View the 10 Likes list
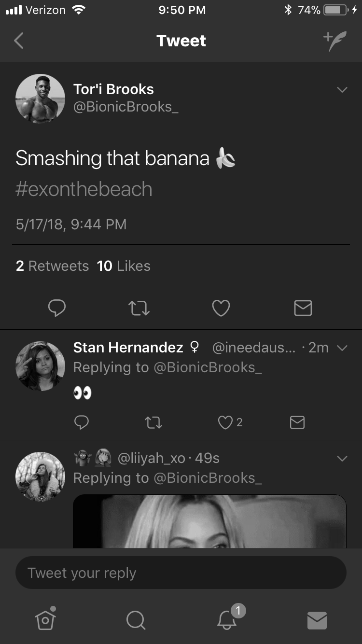This screenshot has width=362, height=644. [124, 266]
